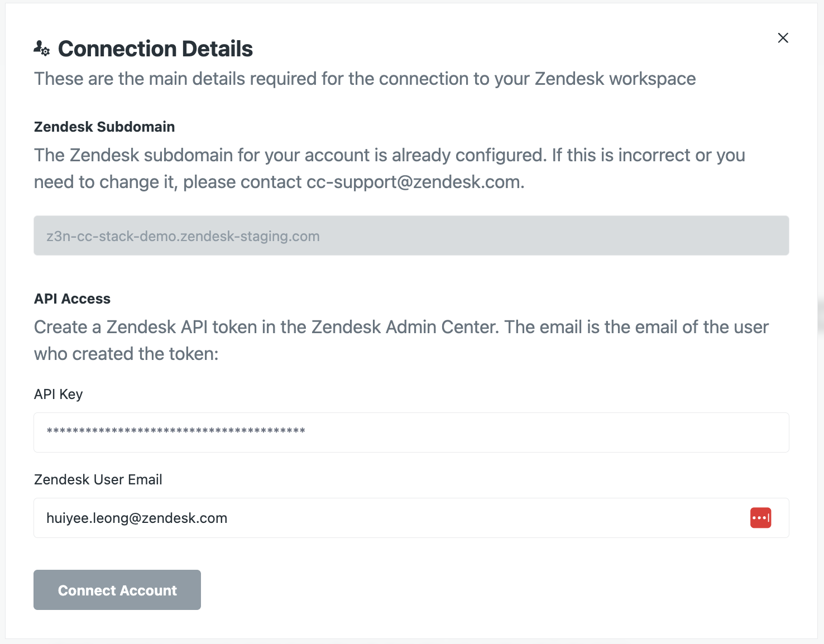Close the Connection Details dialog
Image resolution: width=824 pixels, height=644 pixels.
(783, 38)
